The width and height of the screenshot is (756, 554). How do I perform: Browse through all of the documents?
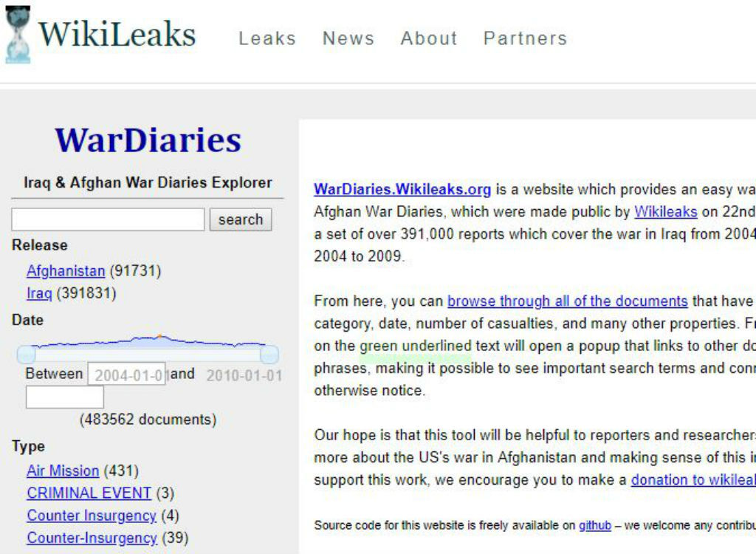pos(566,301)
